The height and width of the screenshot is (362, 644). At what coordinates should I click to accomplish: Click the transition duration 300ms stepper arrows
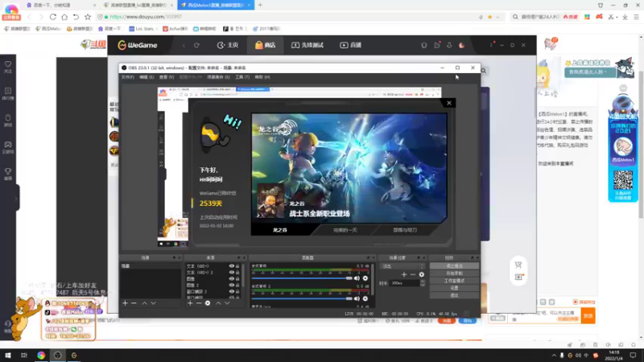point(423,283)
